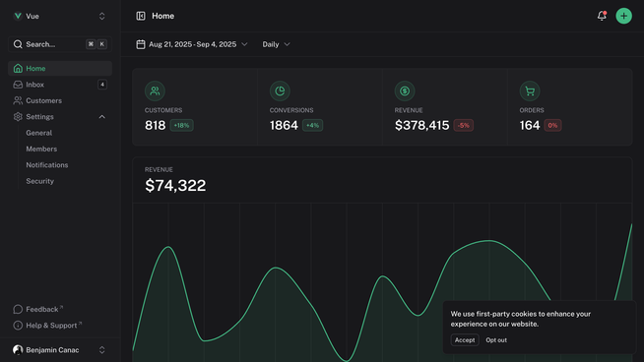Click Opt out of cookies
The width and height of the screenshot is (644, 362).
tap(496, 339)
